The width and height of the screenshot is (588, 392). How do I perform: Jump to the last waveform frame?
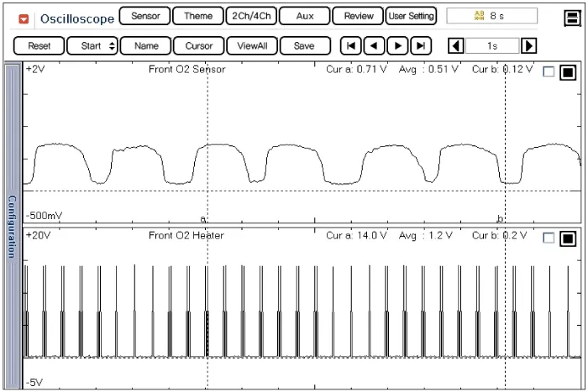tap(422, 46)
